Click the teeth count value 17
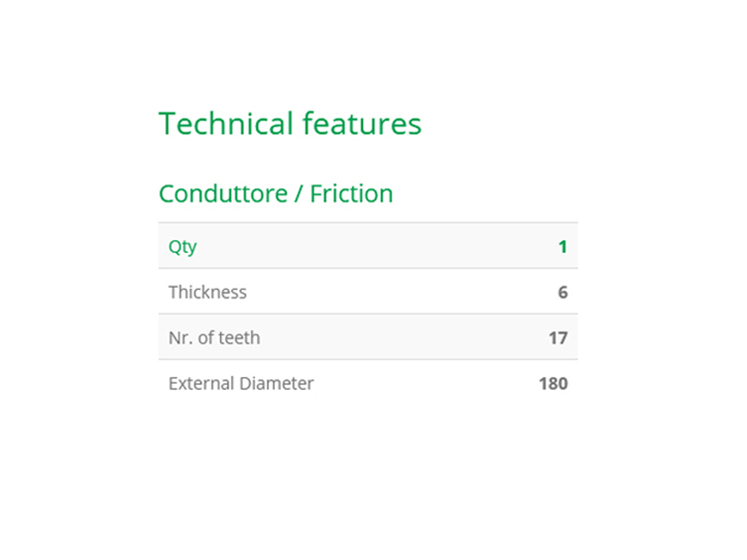Viewport: 747px width, 560px height. click(558, 337)
